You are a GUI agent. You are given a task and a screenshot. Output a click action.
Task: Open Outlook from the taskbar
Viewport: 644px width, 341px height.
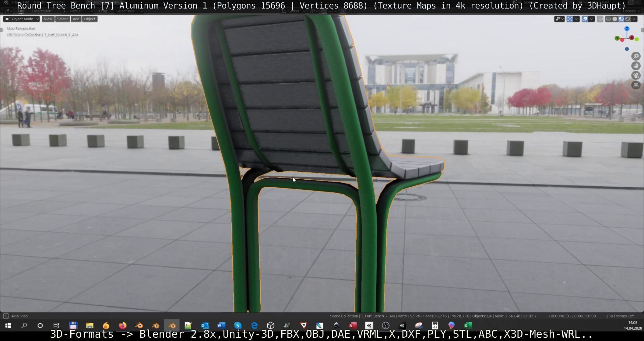tap(205, 325)
